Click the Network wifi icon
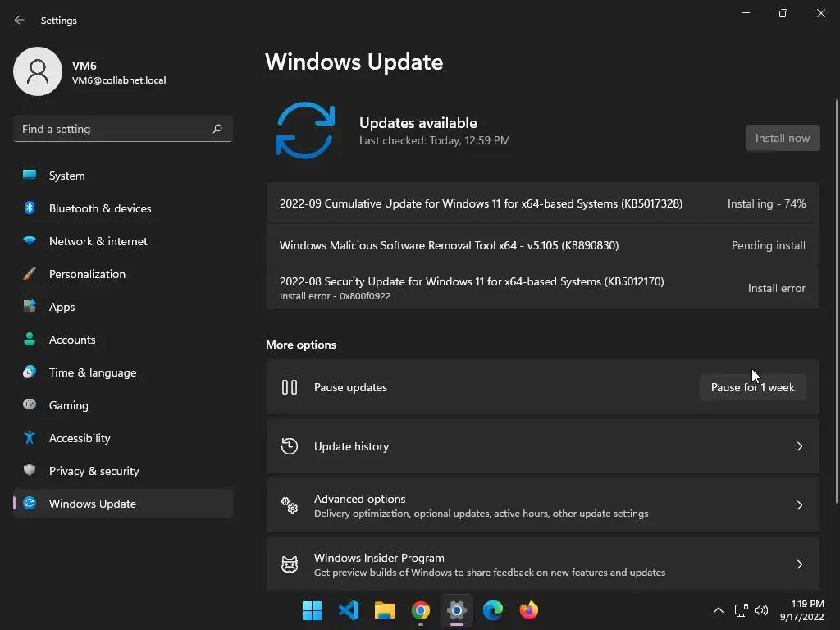 [30, 240]
